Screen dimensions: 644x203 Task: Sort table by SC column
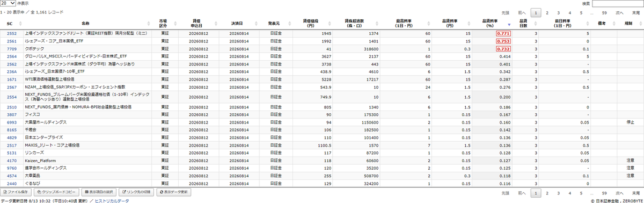pyautogui.click(x=12, y=24)
